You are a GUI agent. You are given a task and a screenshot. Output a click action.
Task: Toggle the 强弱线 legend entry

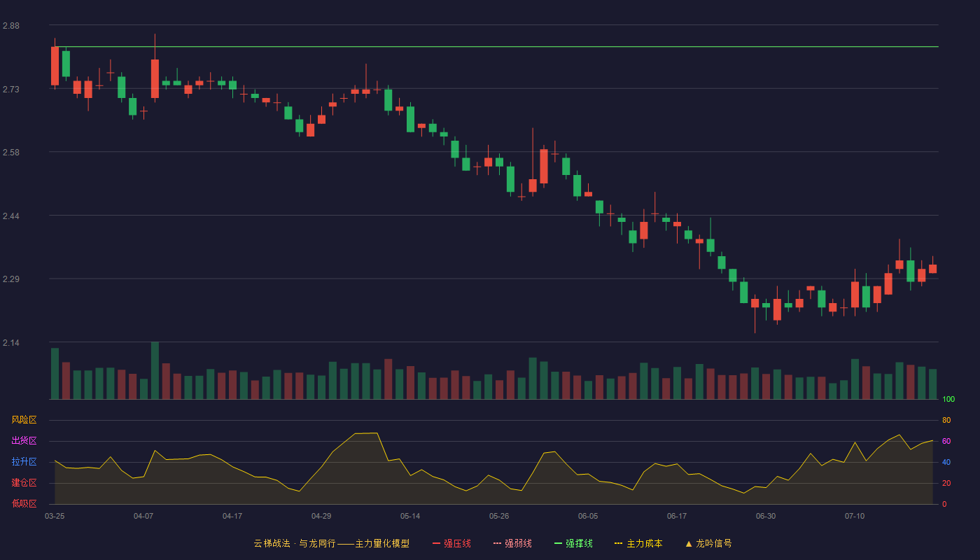[512, 543]
